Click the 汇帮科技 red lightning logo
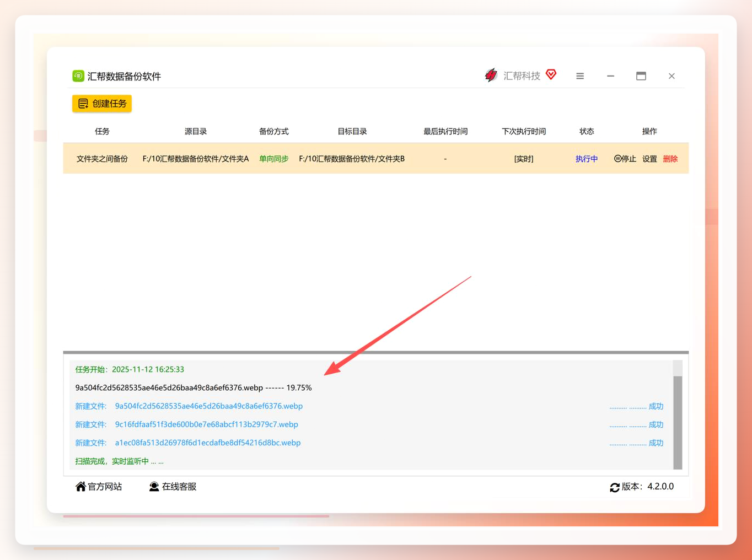 [x=491, y=75]
